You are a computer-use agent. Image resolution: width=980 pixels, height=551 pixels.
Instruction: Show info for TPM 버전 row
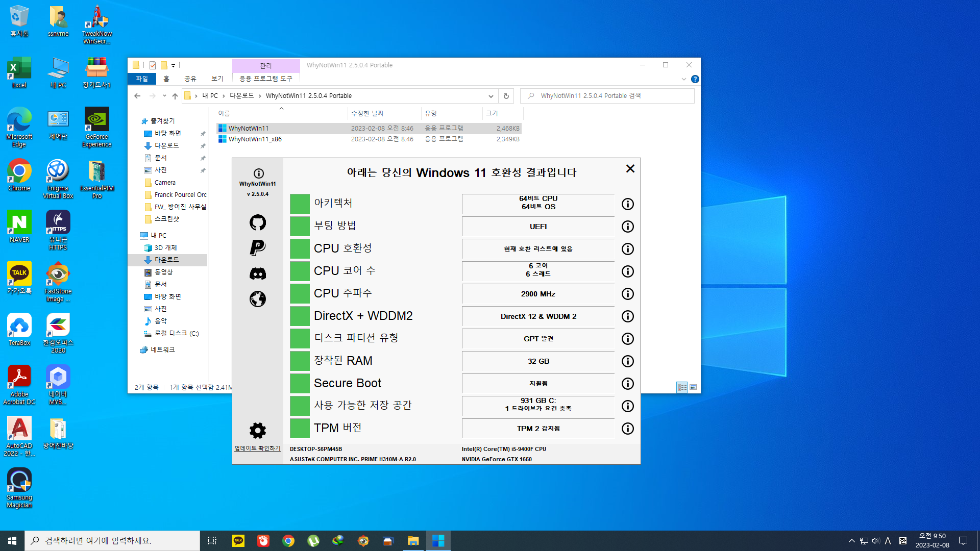point(628,429)
